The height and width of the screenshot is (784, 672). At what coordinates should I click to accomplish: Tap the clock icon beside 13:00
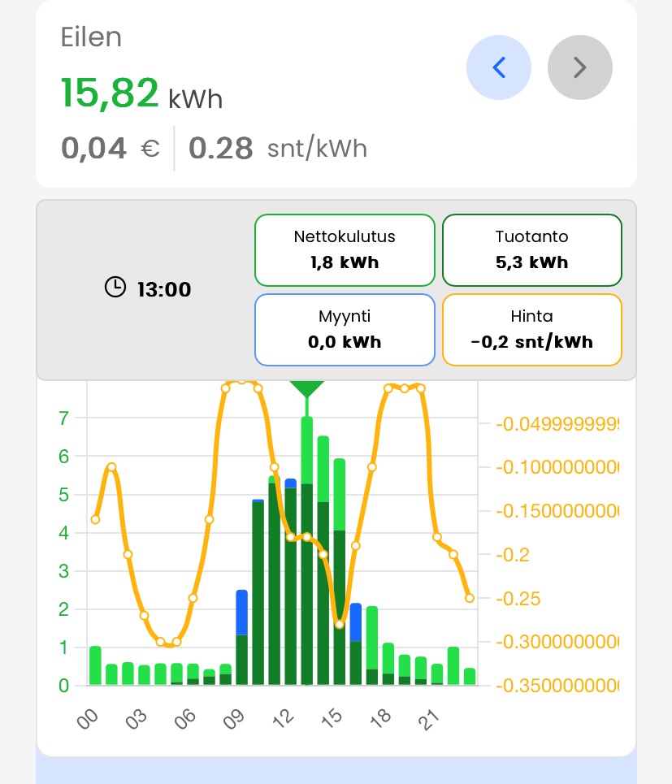click(115, 288)
